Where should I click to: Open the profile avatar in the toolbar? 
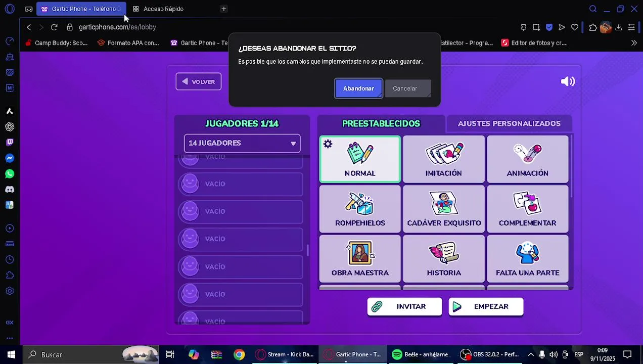(x=606, y=27)
